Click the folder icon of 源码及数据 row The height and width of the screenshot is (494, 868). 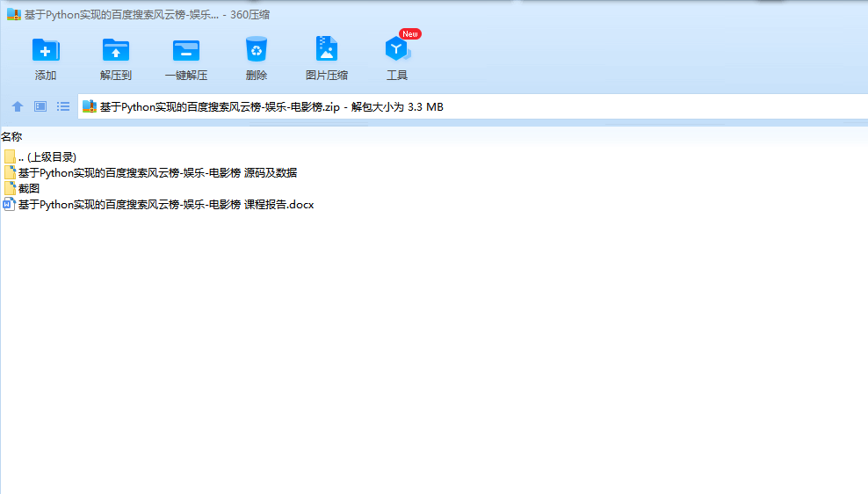(x=10, y=173)
